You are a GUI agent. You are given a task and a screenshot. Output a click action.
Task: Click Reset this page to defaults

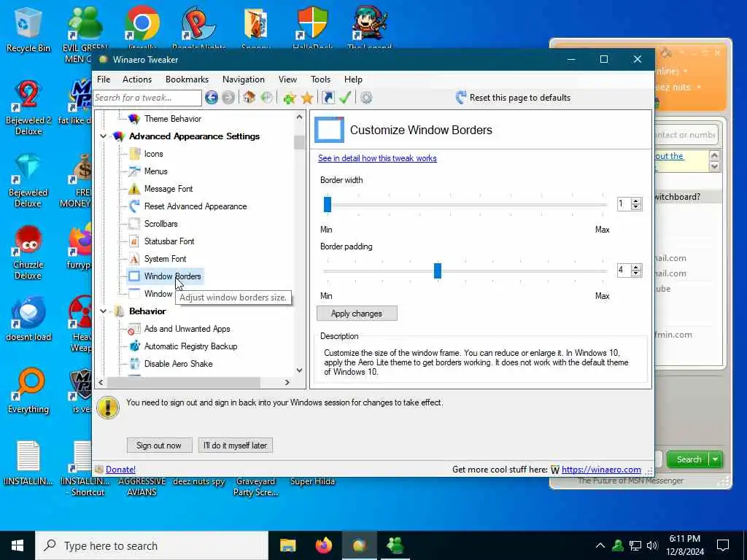point(513,98)
